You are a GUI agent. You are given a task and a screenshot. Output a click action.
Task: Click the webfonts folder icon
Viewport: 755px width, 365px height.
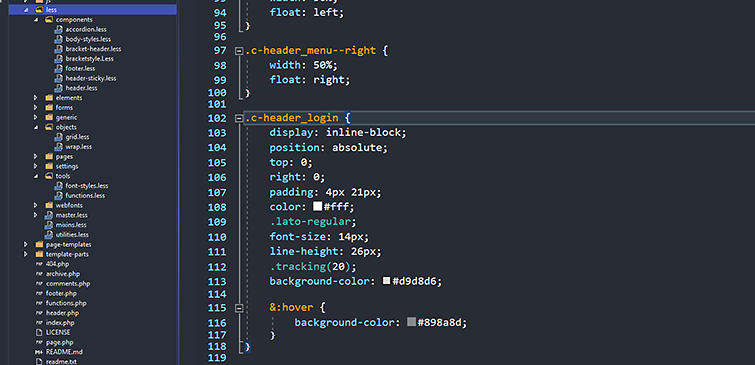pyautogui.click(x=49, y=205)
